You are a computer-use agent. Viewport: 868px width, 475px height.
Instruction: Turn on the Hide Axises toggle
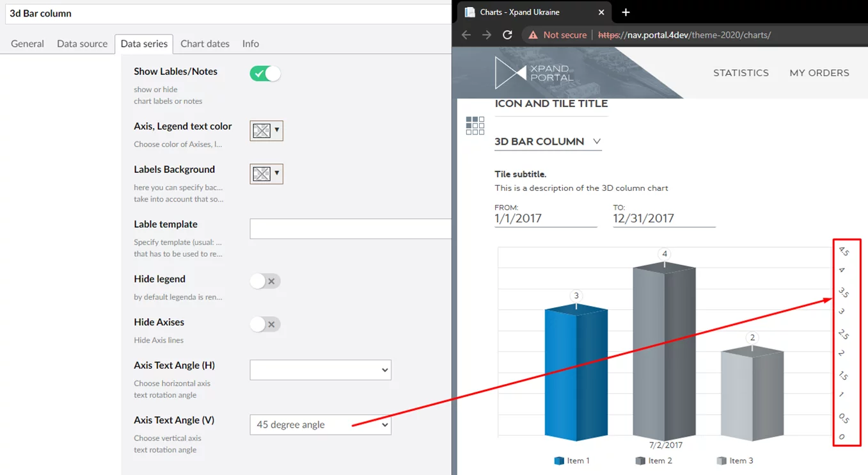point(265,325)
